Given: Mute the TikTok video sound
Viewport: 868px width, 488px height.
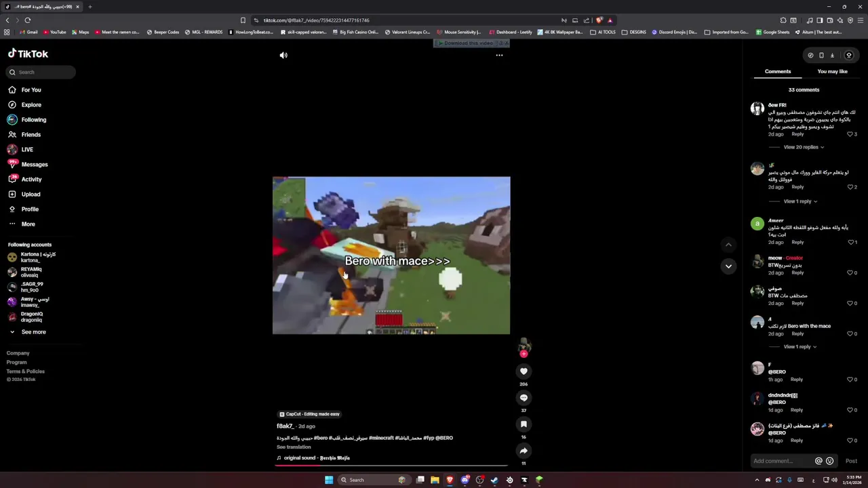Looking at the screenshot, I should pos(283,55).
